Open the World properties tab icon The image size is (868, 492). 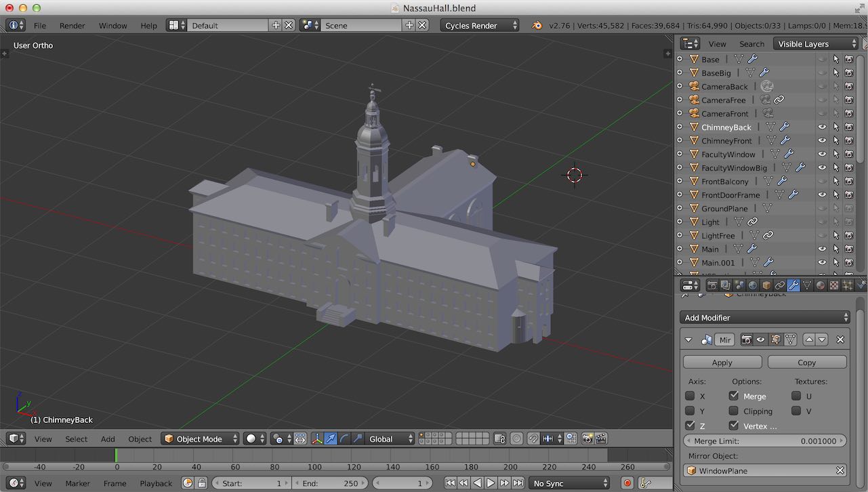coord(753,285)
